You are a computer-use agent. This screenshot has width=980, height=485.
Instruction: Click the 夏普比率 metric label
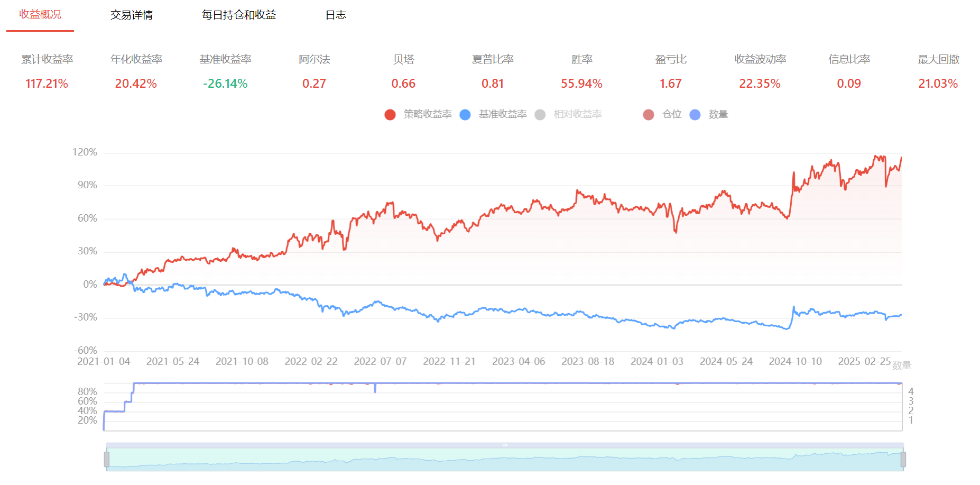point(493,59)
